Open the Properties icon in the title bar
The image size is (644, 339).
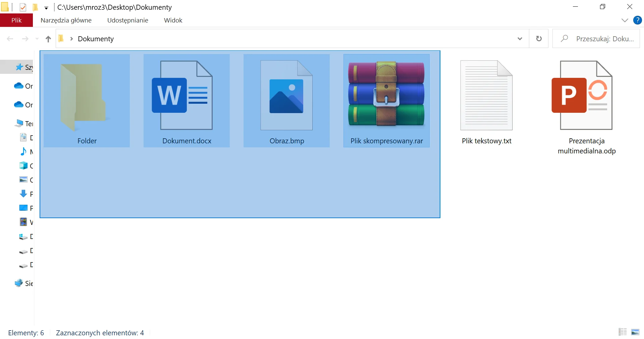pos(23,7)
